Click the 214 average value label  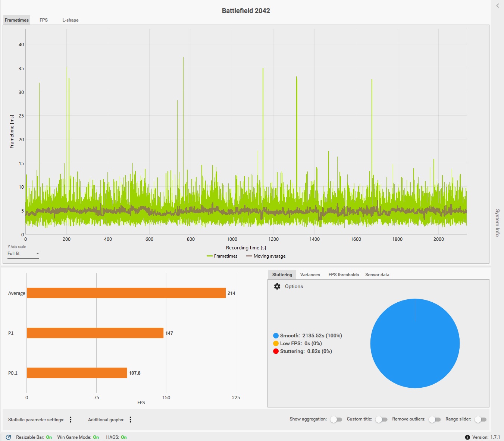(231, 293)
